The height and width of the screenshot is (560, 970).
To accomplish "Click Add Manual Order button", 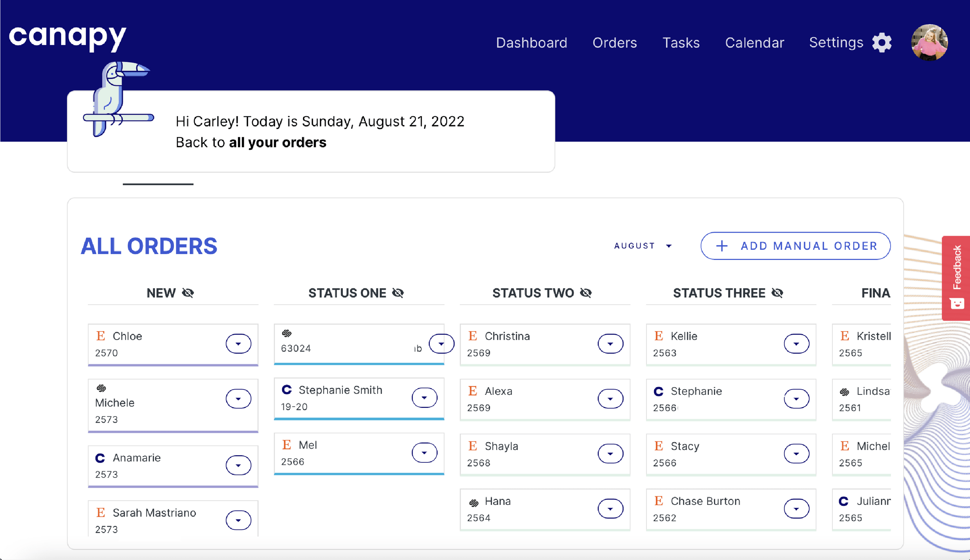I will (795, 246).
